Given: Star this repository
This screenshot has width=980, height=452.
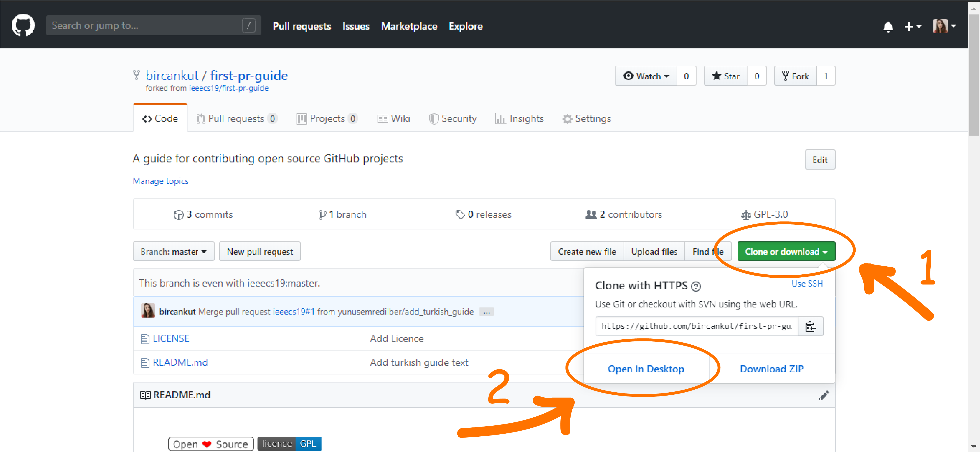Looking at the screenshot, I should click(x=725, y=76).
